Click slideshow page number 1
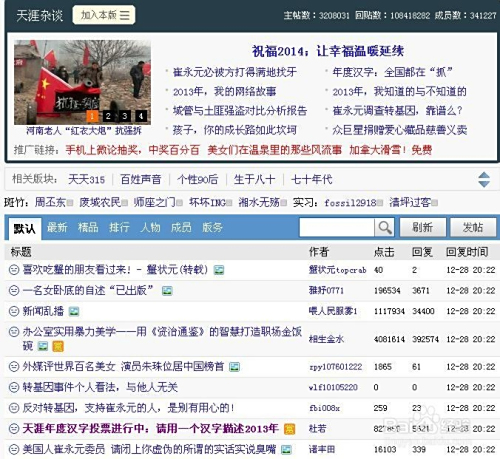The width and height of the screenshot is (500, 459). (92, 116)
